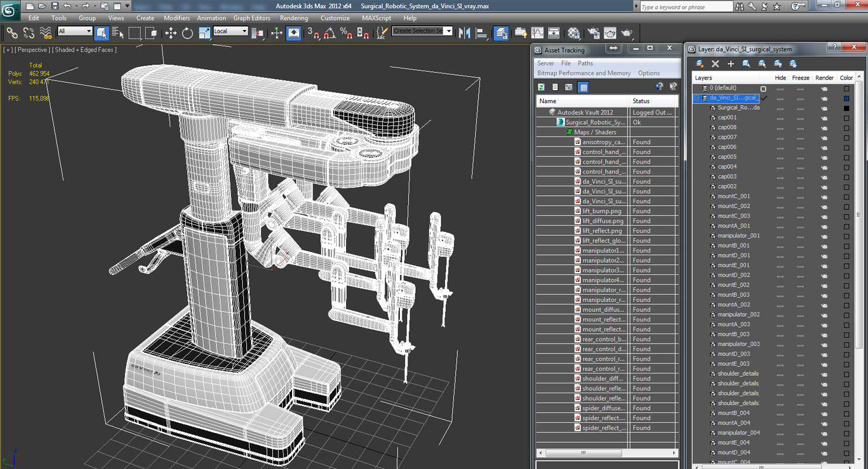Collapse the da_Vinci_SI layer tree
The width and height of the screenshot is (868, 469).
click(697, 98)
